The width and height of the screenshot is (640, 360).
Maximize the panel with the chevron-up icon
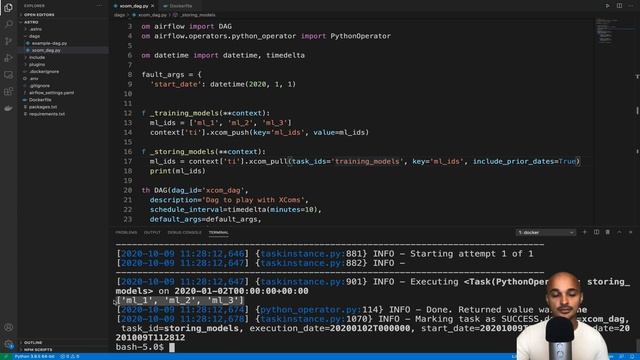click(x=619, y=232)
